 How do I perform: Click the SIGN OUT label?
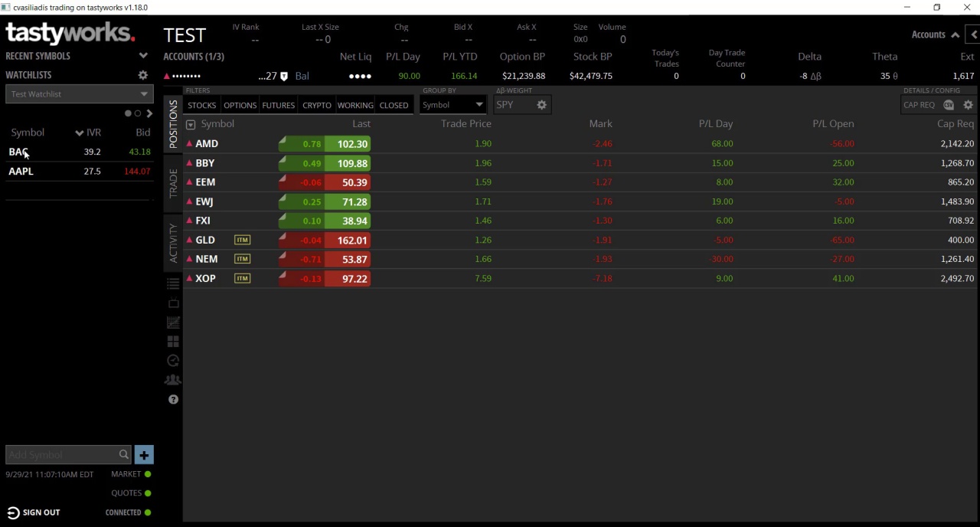pos(41,512)
